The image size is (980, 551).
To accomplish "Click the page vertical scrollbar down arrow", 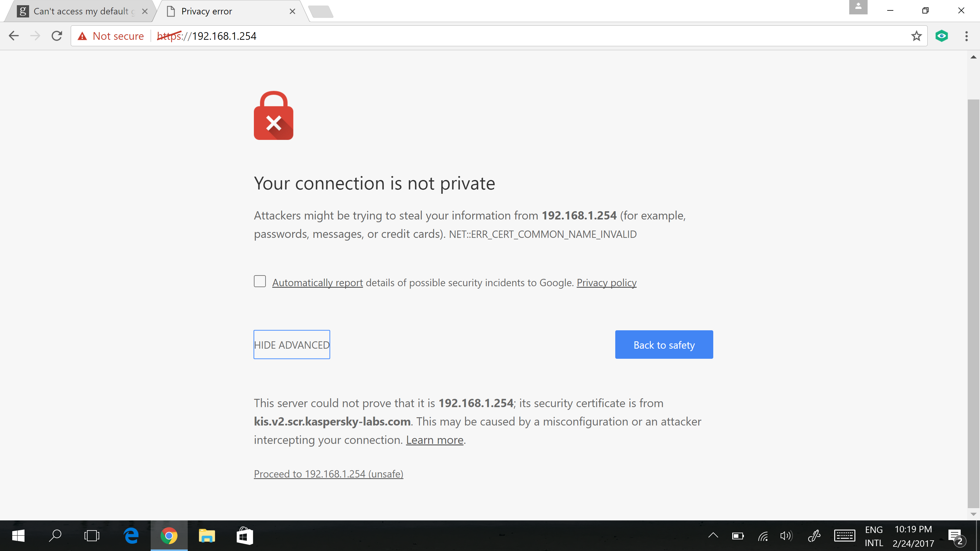I will coord(974,514).
